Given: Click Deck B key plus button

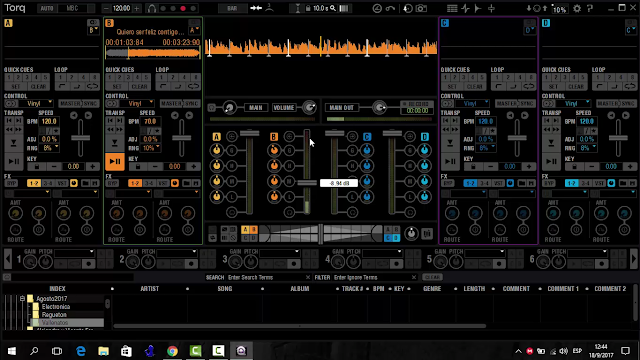Looking at the screenshot, I should click(193, 167).
